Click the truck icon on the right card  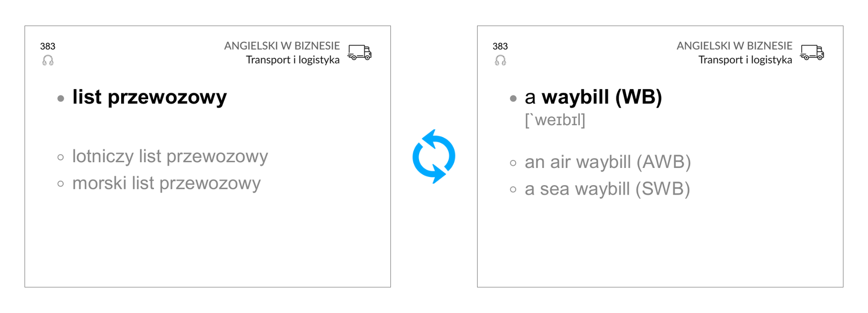click(x=812, y=53)
